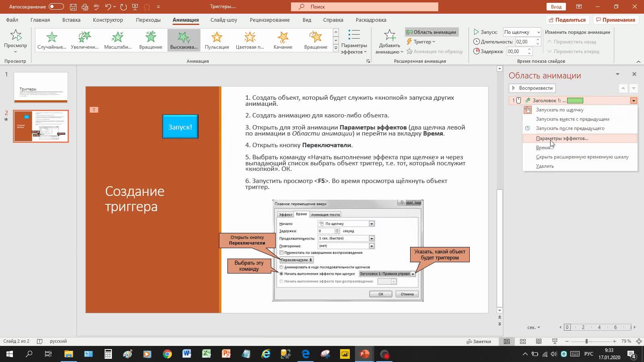Open animation pane options dropdown arrow
The height and width of the screenshot is (362, 644).
[617, 74]
